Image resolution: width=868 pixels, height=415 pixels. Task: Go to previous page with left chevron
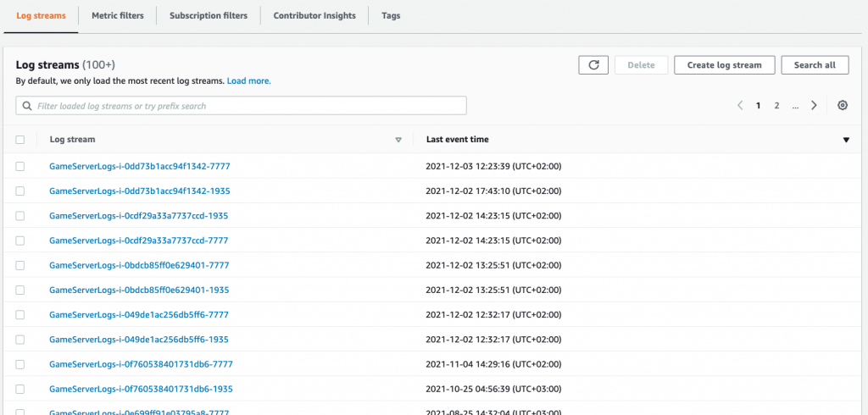point(740,105)
